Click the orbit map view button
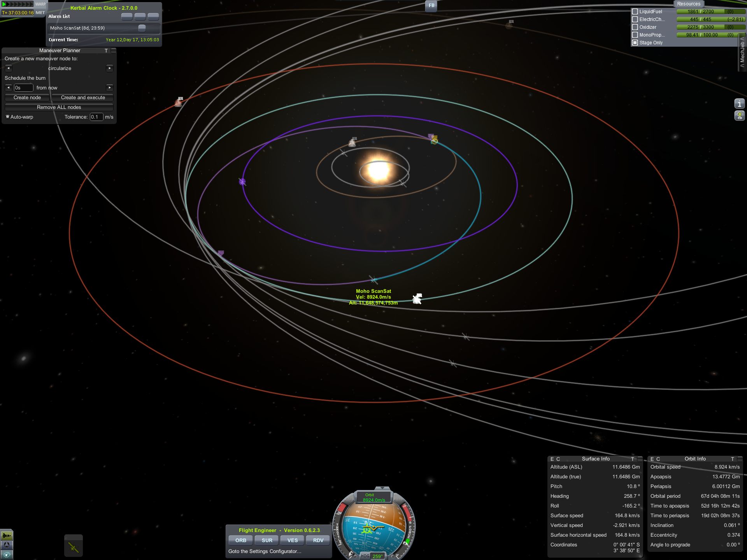Screen dimensions: 747x560 click(x=7, y=555)
